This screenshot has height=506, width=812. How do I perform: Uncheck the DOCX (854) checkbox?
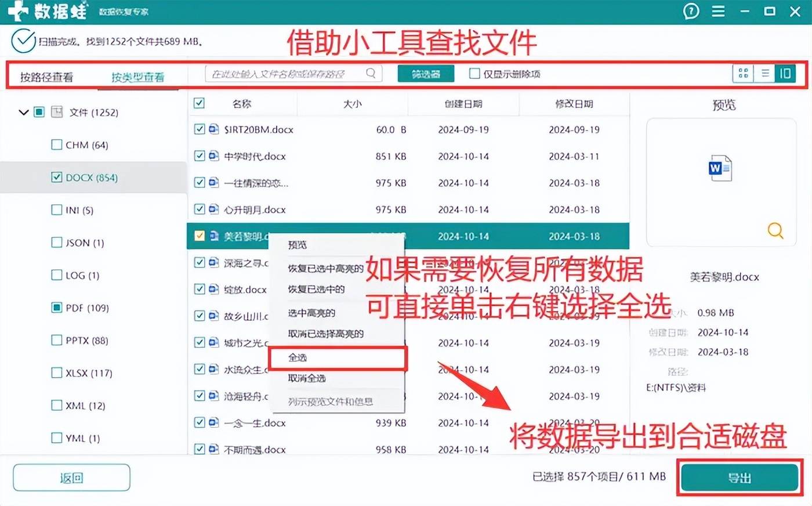(56, 177)
